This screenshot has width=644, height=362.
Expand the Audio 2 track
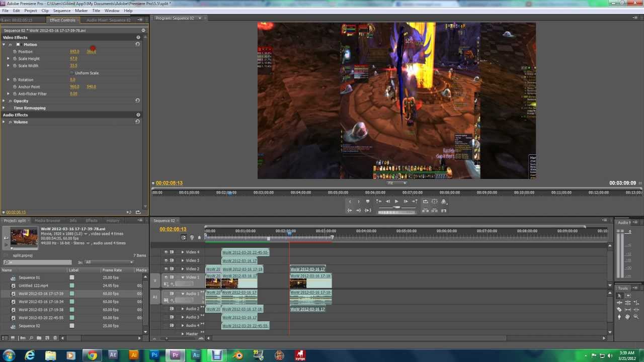coord(183,309)
